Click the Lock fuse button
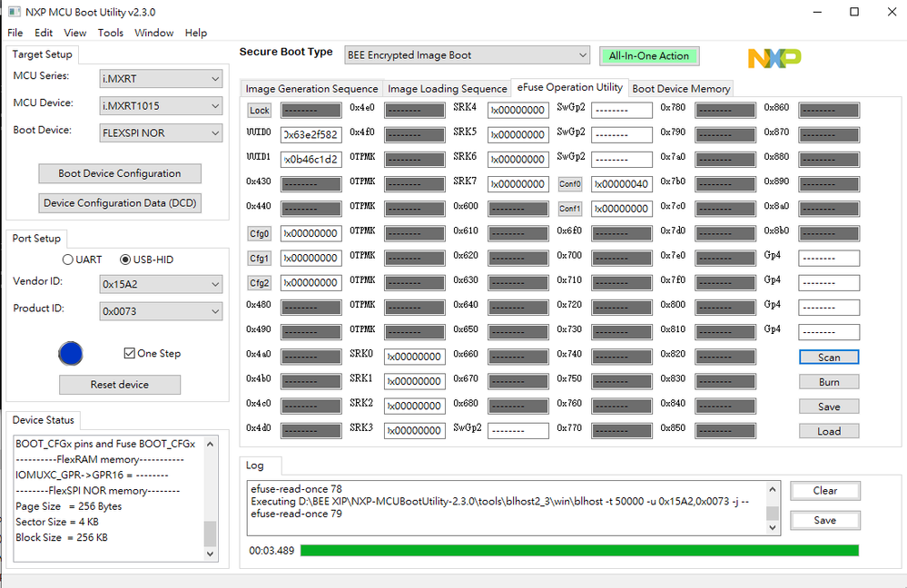 pos(259,111)
